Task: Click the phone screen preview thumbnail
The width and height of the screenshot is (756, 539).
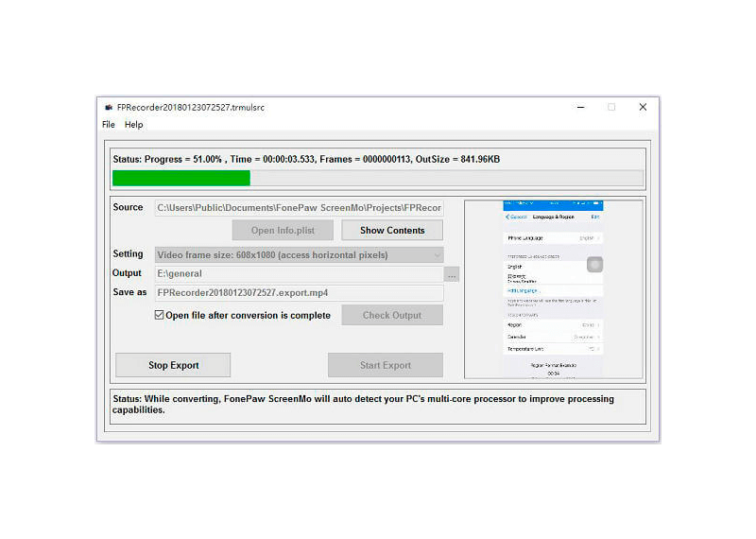Action: click(554, 289)
